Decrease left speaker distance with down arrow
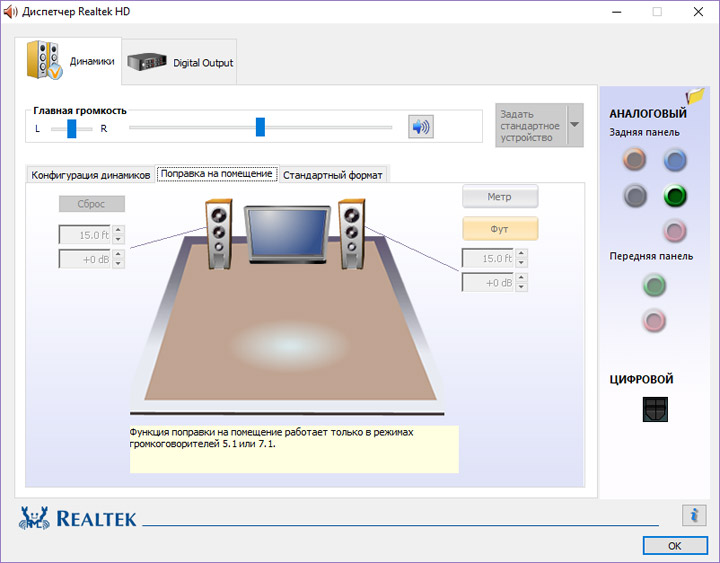The width and height of the screenshot is (720, 563). tap(118, 239)
